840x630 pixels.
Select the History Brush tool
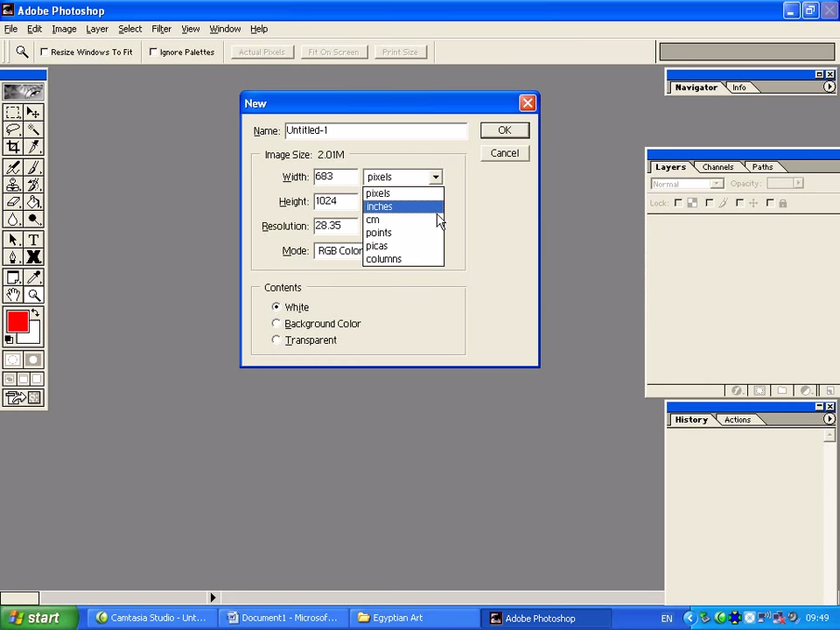[x=33, y=185]
